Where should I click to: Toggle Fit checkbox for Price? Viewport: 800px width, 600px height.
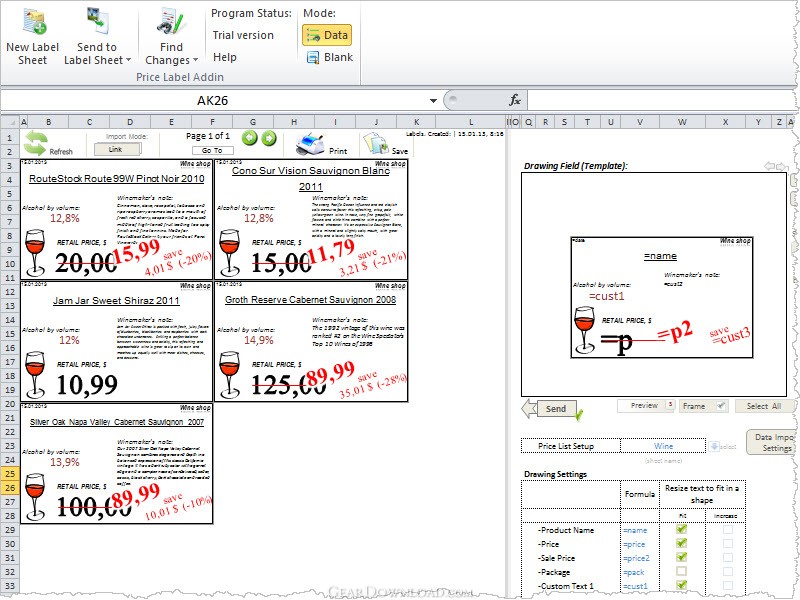pos(681,543)
